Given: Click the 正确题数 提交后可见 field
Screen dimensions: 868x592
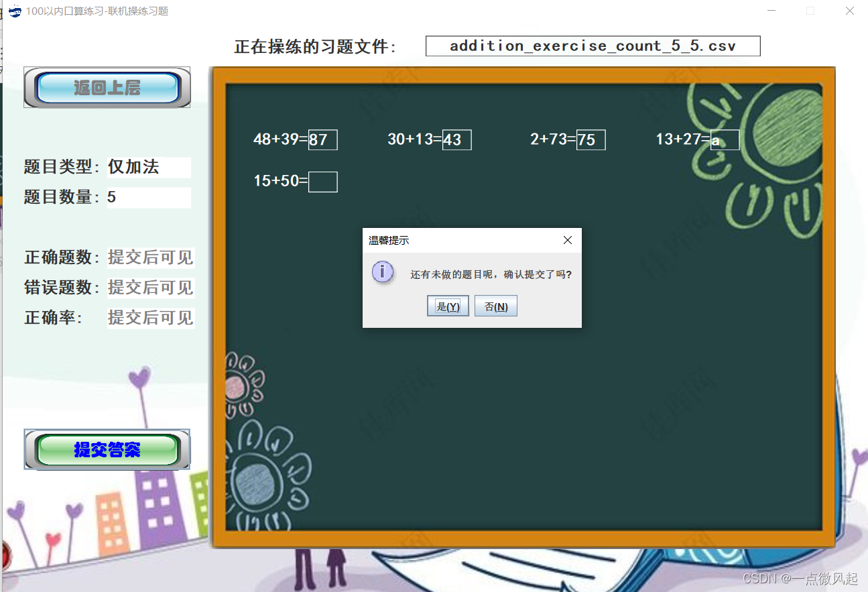Looking at the screenshot, I should click(x=150, y=257).
